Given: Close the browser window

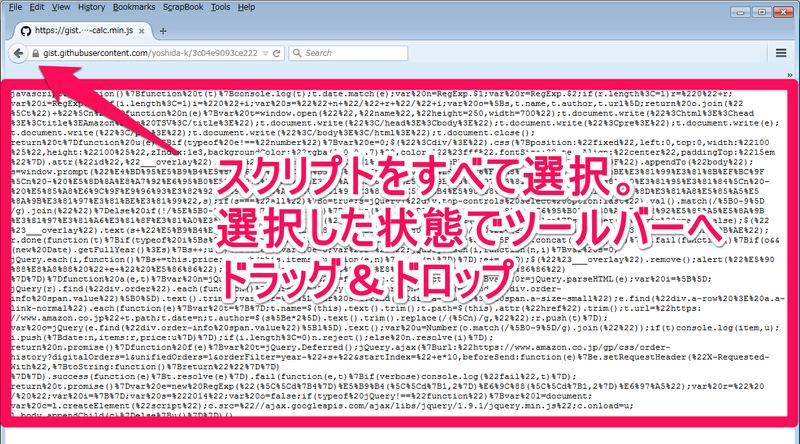Looking at the screenshot, I should click(783, 12).
